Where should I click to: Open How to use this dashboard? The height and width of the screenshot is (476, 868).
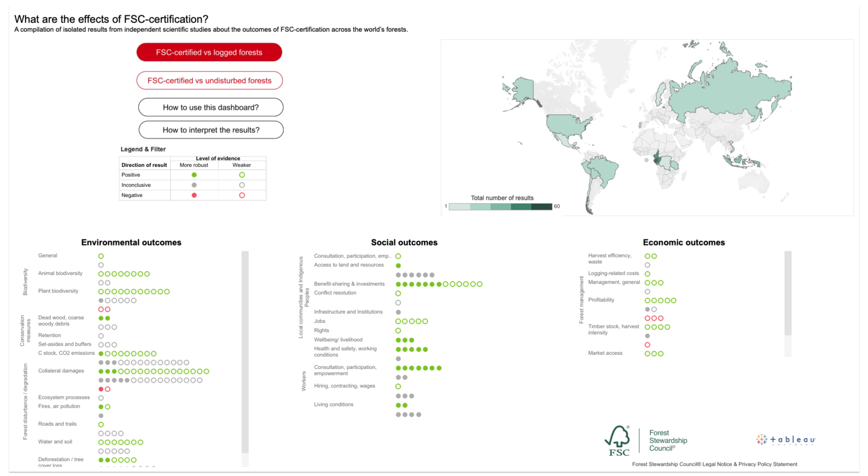tap(210, 107)
